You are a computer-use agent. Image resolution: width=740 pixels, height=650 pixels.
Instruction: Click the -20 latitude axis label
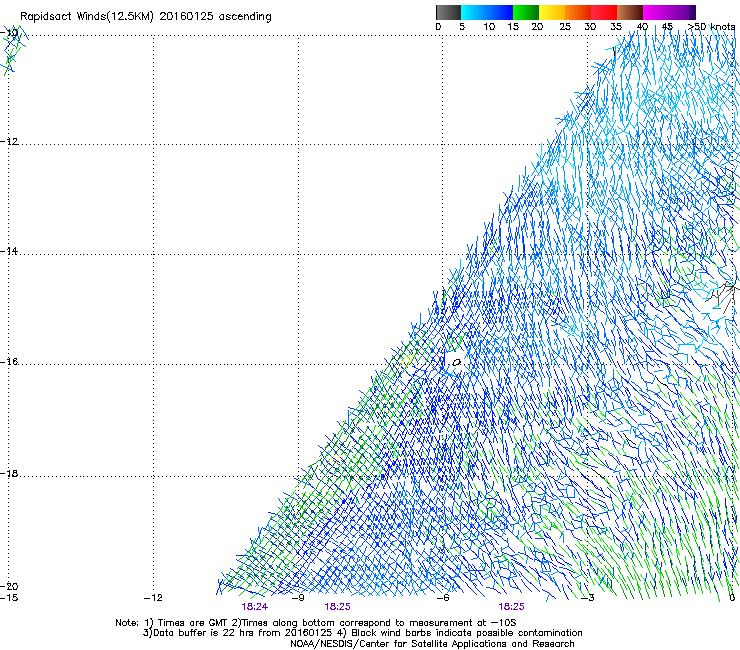(x=9, y=586)
